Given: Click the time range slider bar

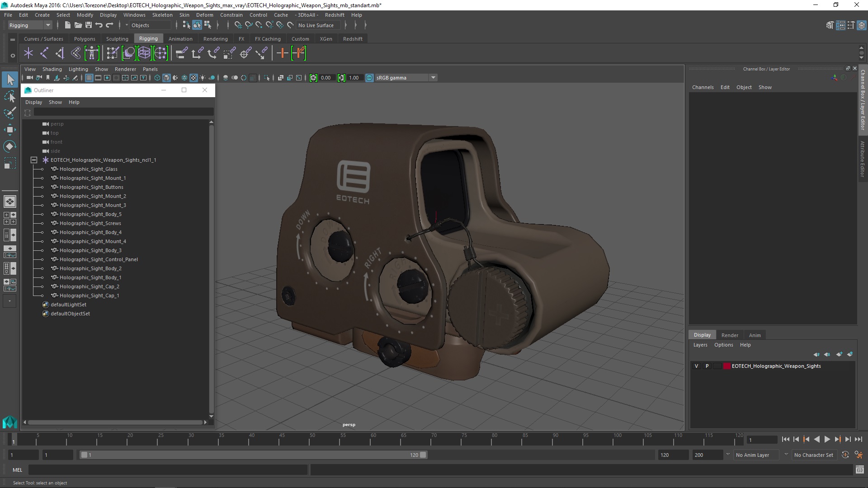Looking at the screenshot, I should [x=253, y=455].
